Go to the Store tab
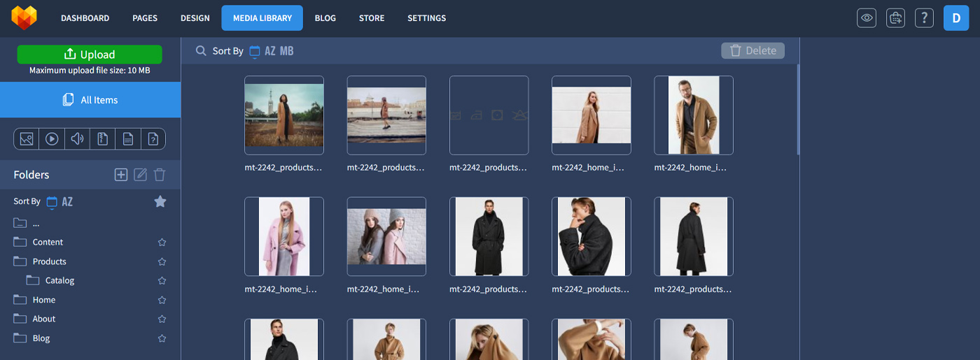 pos(372,18)
